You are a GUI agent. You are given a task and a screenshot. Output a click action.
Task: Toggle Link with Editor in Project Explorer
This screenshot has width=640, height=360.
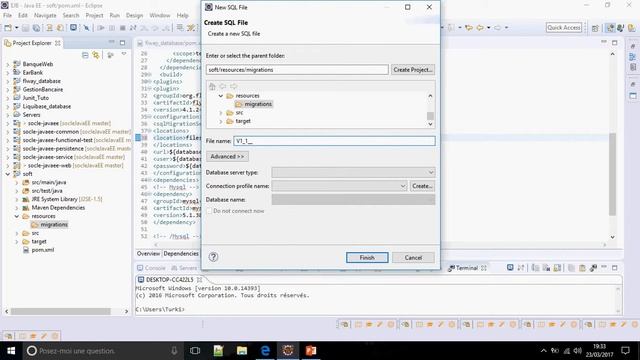96,55
